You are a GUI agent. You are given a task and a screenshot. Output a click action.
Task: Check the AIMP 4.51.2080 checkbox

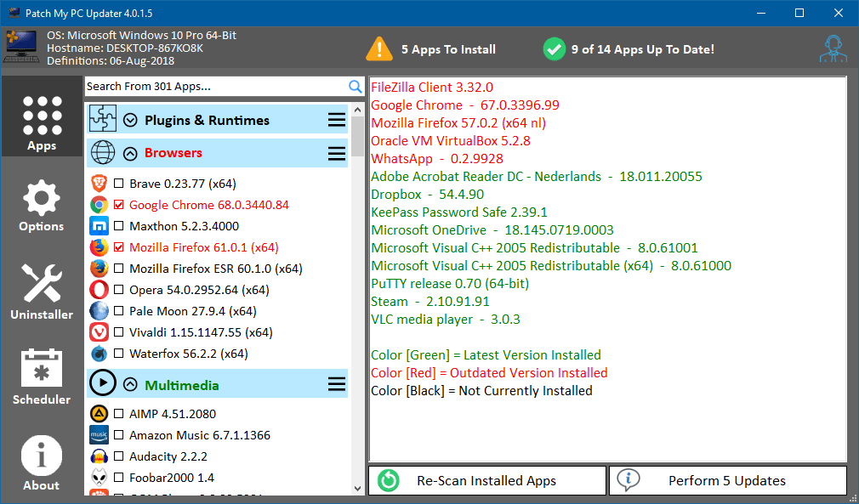point(118,414)
